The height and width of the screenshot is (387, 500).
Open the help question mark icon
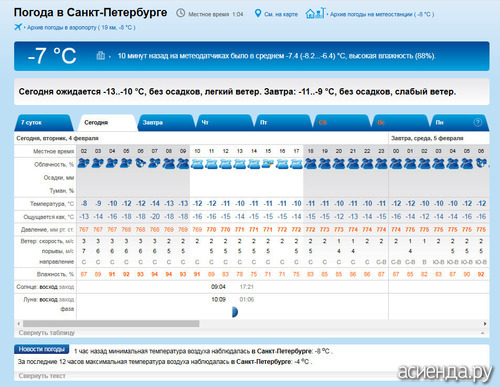tap(478, 122)
